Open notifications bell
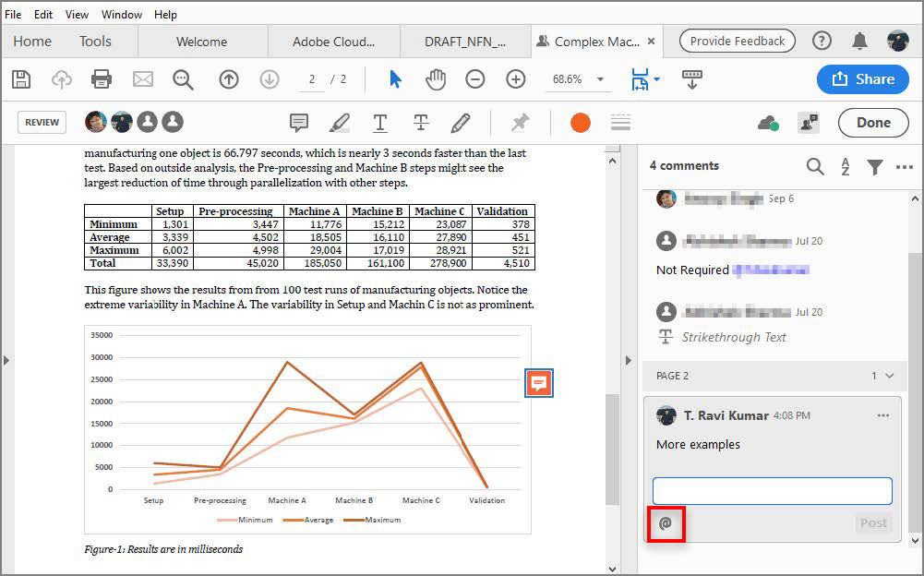Image resolution: width=924 pixels, height=576 pixels. coord(859,41)
